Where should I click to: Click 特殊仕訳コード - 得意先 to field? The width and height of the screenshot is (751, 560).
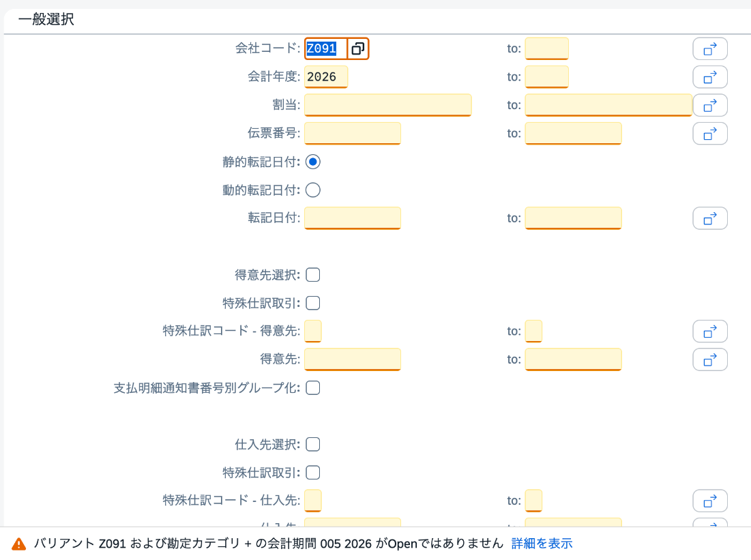(533, 331)
